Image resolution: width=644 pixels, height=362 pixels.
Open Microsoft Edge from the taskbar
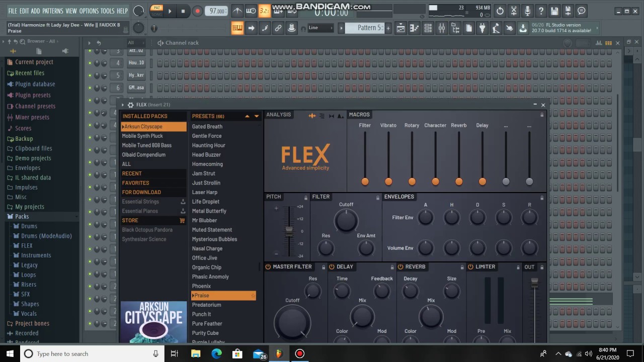pyautogui.click(x=216, y=353)
